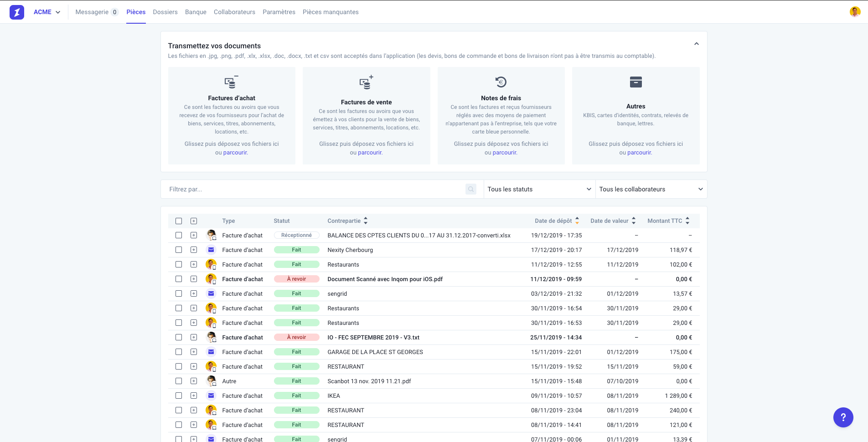Open the user avatar at top right
The image size is (868, 442).
click(855, 12)
